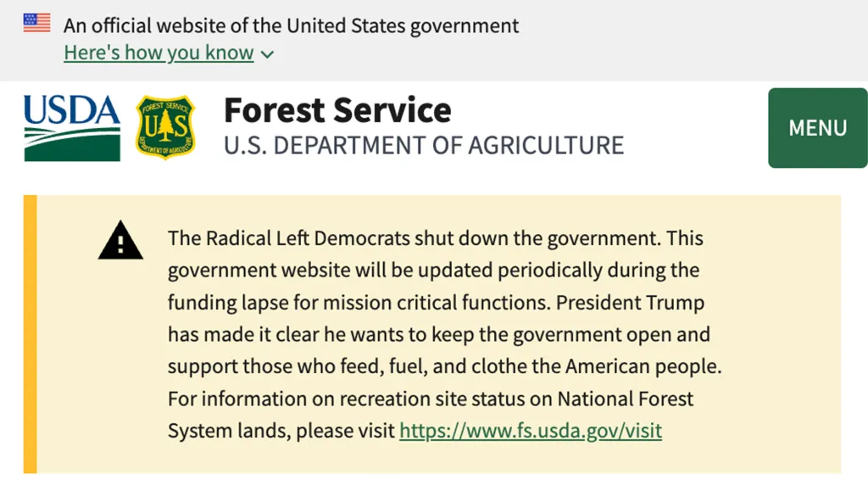Click the chevron next to 'Here's how you know'
This screenshot has width=868, height=502.
(x=266, y=53)
